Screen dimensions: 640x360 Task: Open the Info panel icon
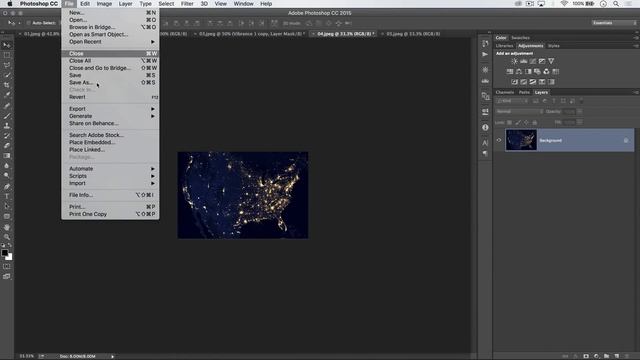point(485,127)
